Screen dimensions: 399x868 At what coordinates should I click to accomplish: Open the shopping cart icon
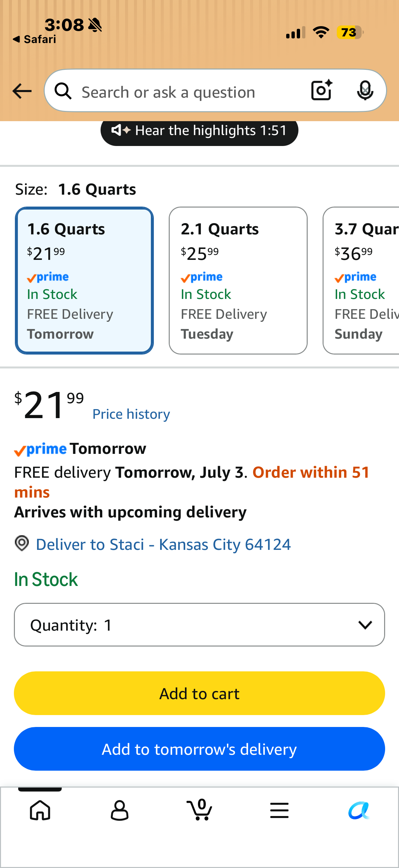pos(199,809)
